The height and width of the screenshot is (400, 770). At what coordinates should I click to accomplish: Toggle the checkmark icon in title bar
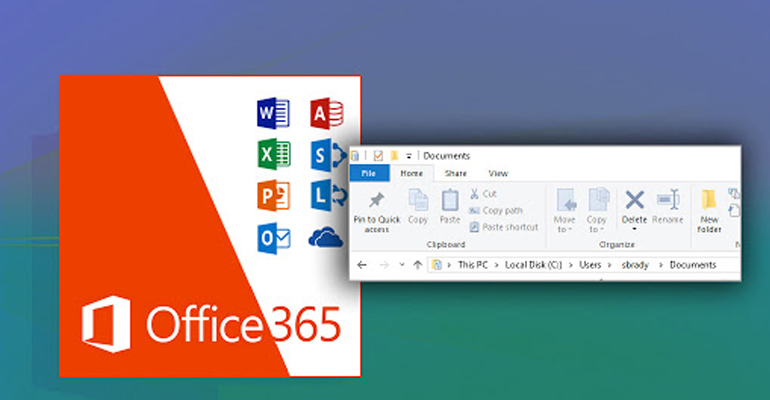[x=378, y=156]
